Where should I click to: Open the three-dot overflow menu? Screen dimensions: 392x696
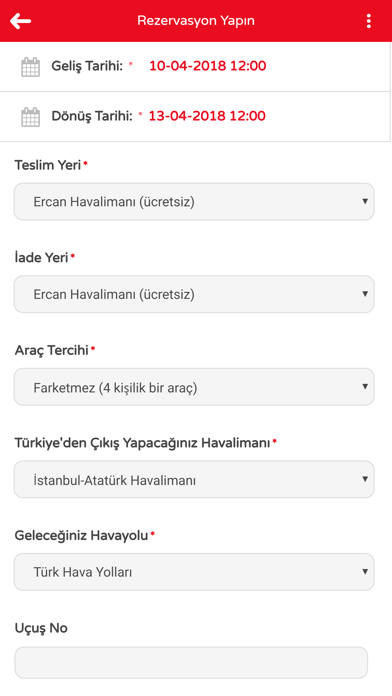(368, 21)
